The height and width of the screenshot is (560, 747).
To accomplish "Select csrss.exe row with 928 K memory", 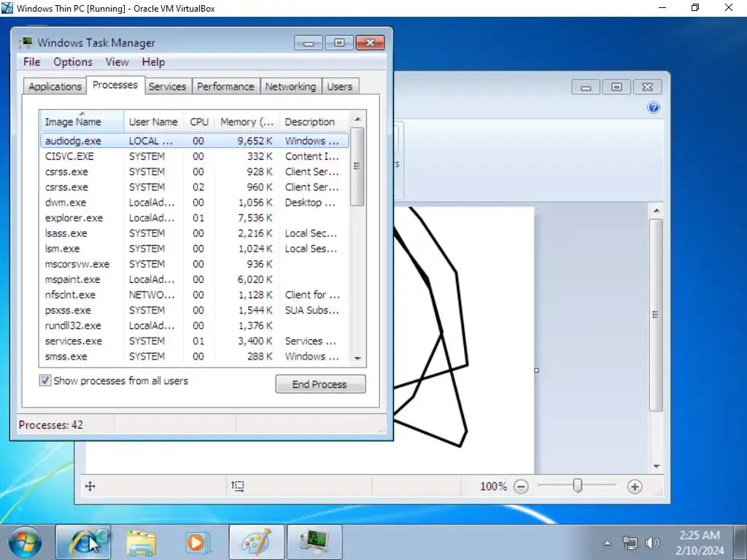I will click(194, 171).
